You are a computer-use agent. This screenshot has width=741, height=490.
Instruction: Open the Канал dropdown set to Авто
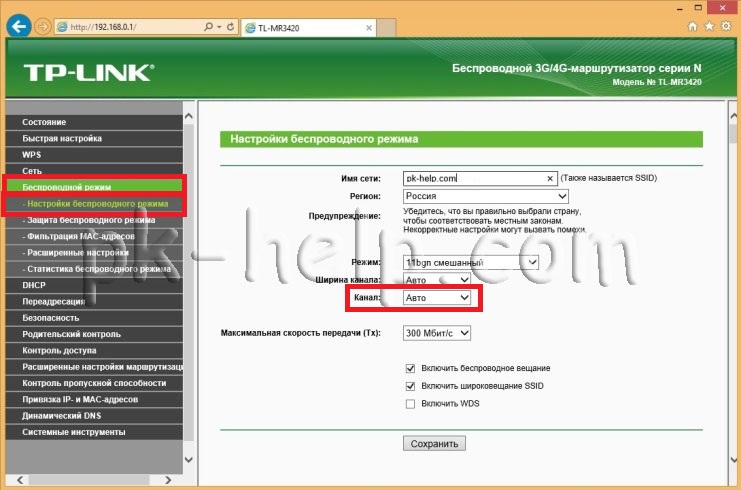coord(437,298)
